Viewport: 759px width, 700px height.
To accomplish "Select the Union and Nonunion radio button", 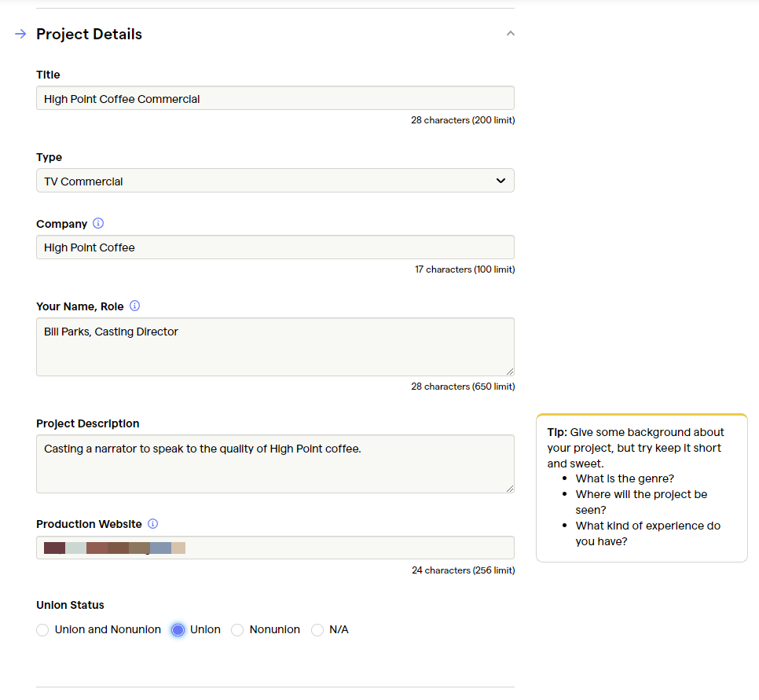I will tap(42, 630).
